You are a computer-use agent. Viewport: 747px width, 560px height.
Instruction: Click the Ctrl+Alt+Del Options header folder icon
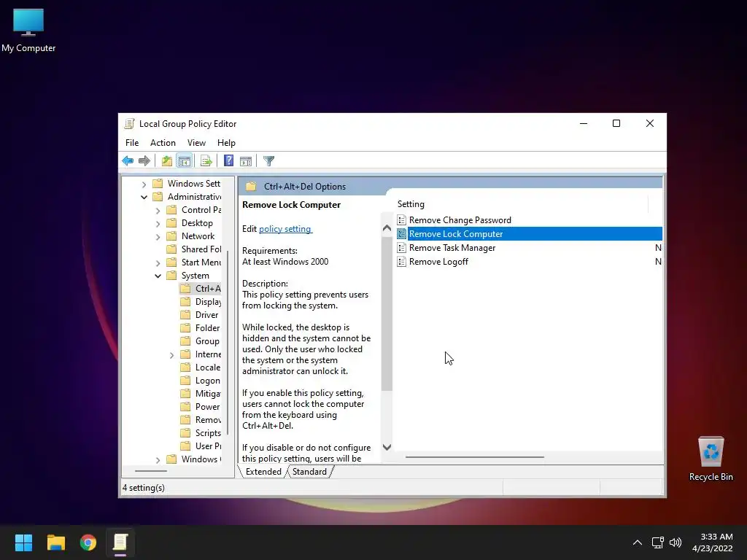[251, 186]
